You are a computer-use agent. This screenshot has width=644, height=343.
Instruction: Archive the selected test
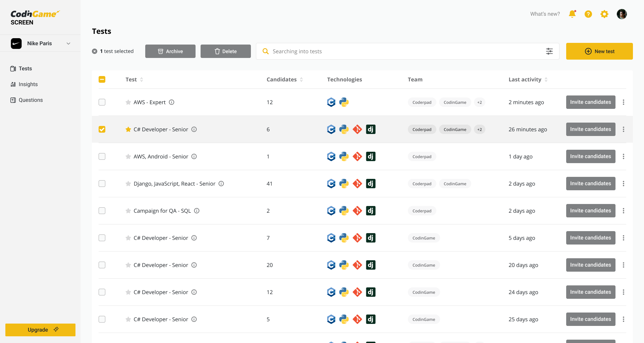(170, 51)
